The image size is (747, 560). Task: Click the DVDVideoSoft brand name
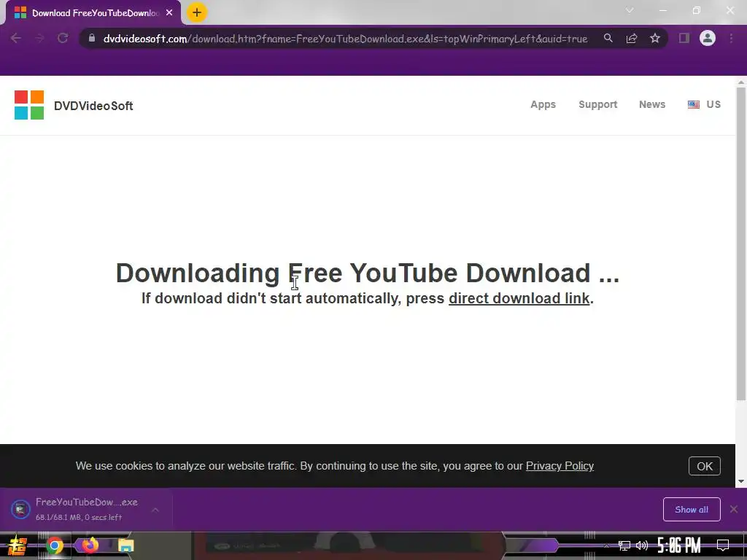pyautogui.click(x=93, y=106)
